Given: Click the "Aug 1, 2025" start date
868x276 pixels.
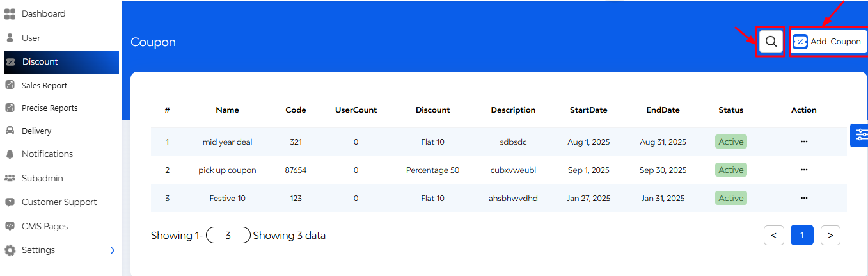Looking at the screenshot, I should tap(588, 142).
